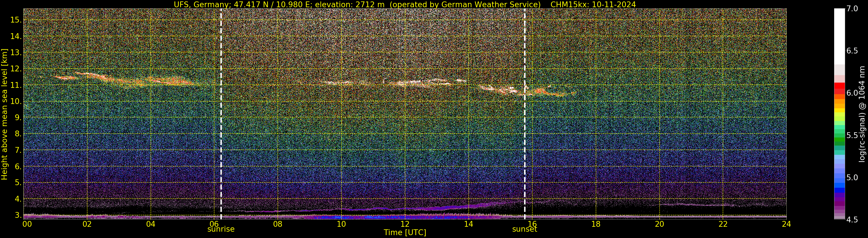The height and width of the screenshot is (238, 868).
Task: Click time axis tick label '00'
Action: click(27, 224)
